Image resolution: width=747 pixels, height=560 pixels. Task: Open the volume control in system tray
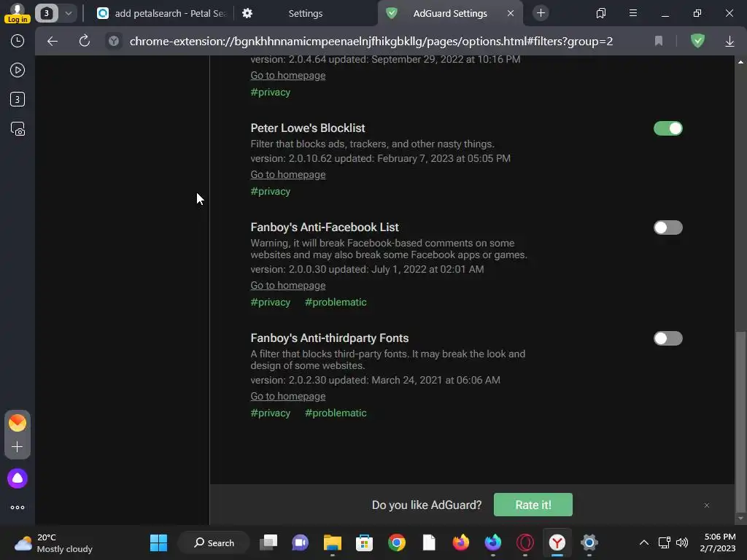click(682, 542)
